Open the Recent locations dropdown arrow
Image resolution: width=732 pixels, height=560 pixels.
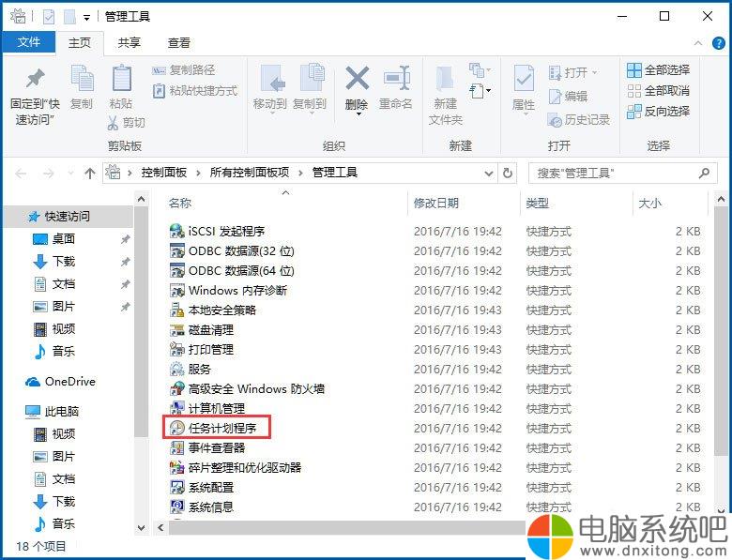(x=70, y=174)
